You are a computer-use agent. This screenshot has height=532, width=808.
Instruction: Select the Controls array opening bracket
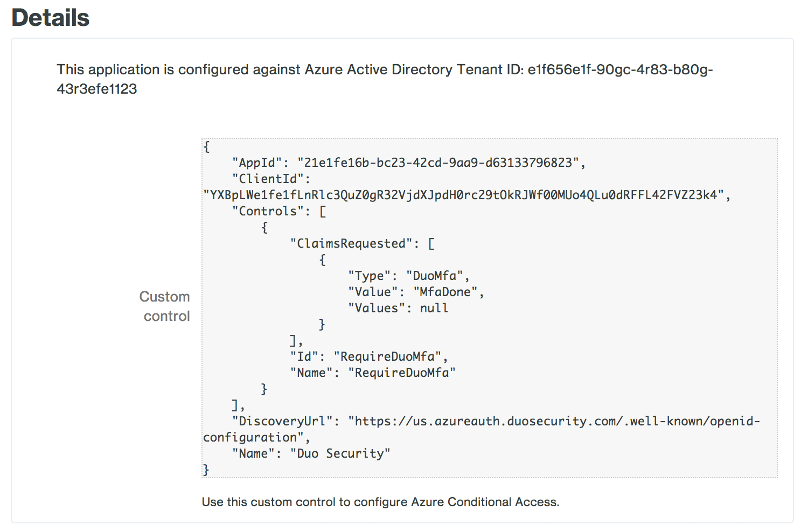[322, 211]
